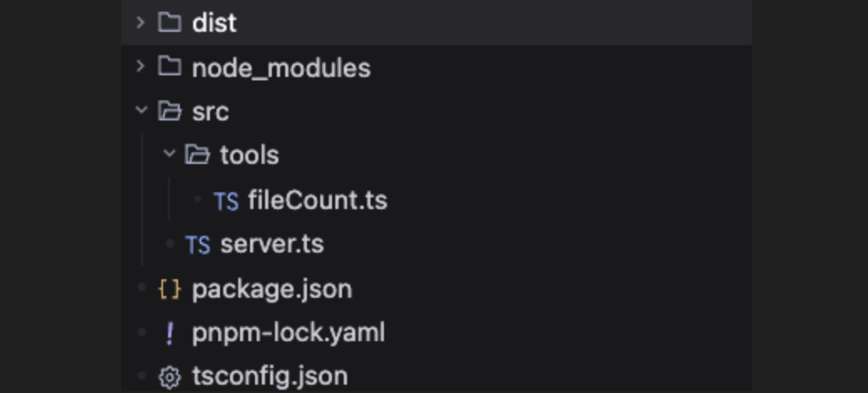868x393 pixels.
Task: Select the tsconfig.json file name
Action: click(x=269, y=377)
